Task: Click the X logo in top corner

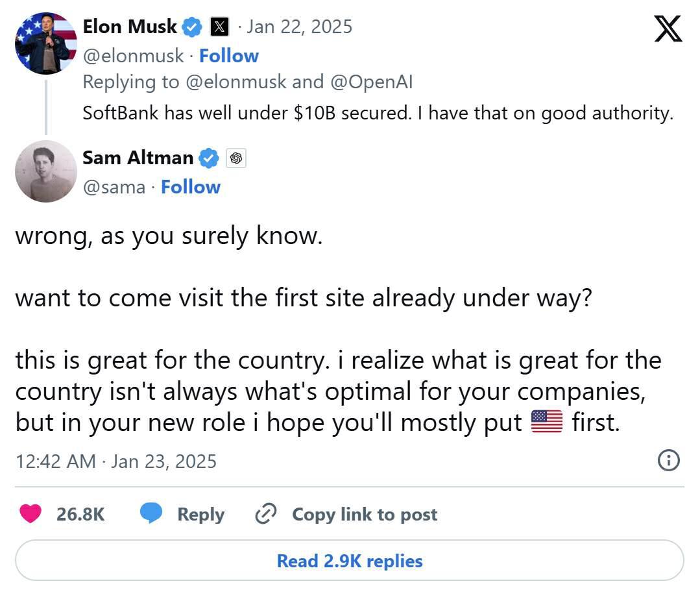Action: pos(668,29)
